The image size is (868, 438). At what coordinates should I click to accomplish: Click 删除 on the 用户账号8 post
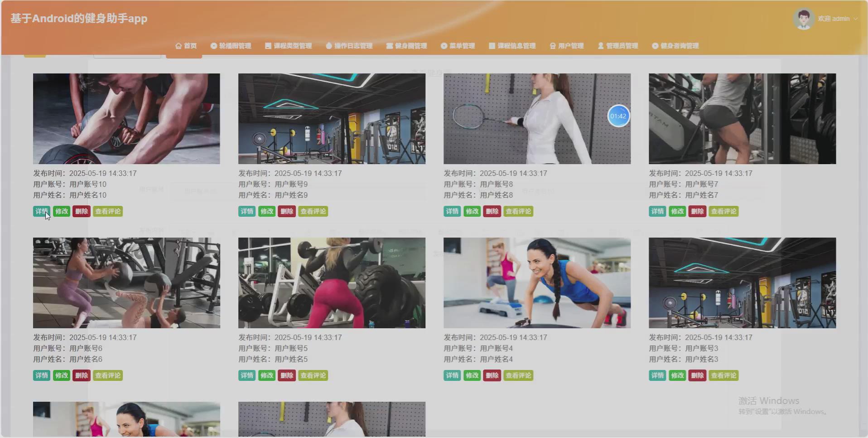click(x=492, y=211)
